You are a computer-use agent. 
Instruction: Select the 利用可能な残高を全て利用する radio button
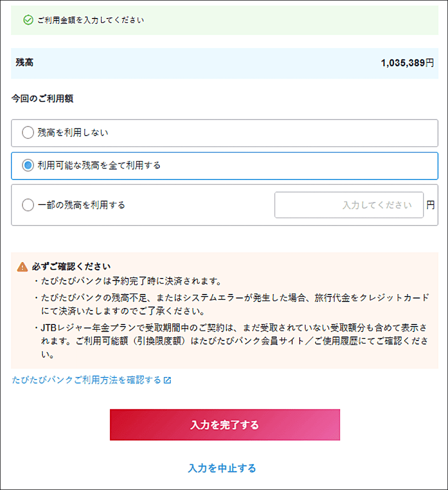tap(28, 165)
